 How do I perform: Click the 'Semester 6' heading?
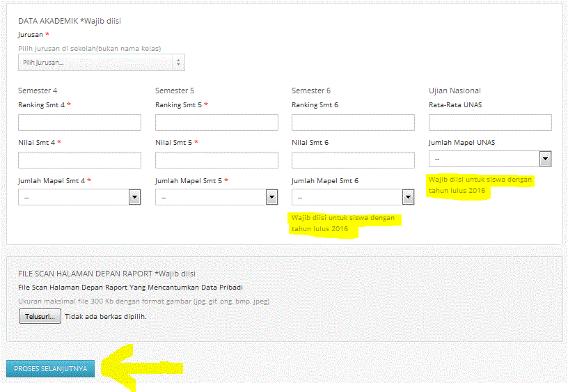(x=311, y=91)
